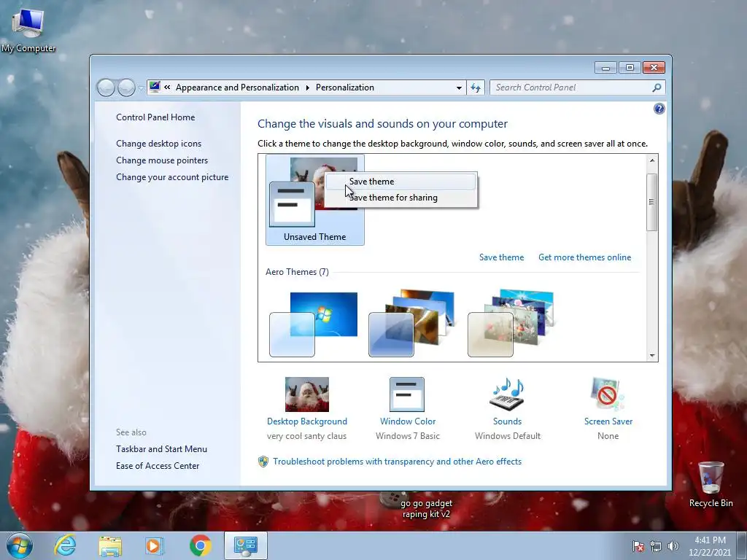Screen dimensions: 747x560
Task: Open 'Window Color' link
Action: pyautogui.click(x=408, y=421)
